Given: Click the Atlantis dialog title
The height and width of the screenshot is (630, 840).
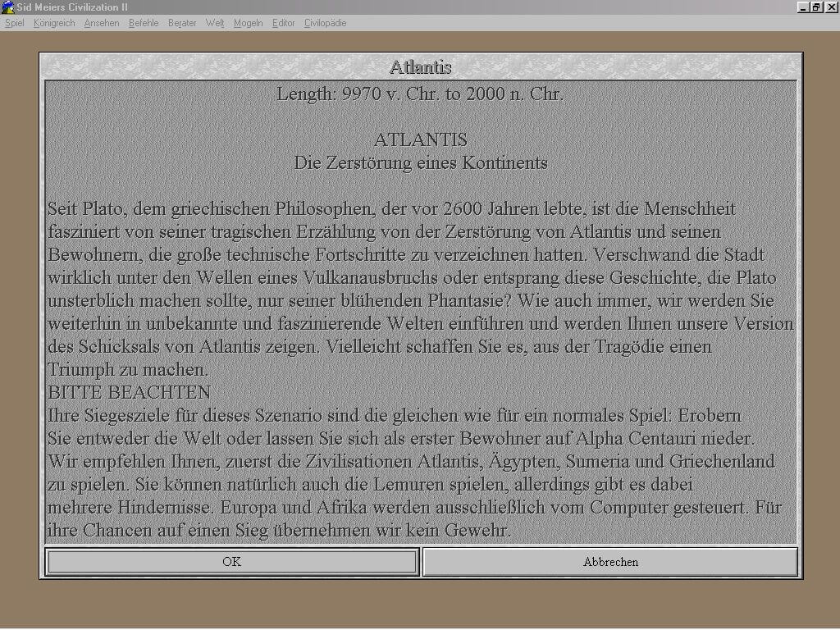Looking at the screenshot, I should [421, 67].
